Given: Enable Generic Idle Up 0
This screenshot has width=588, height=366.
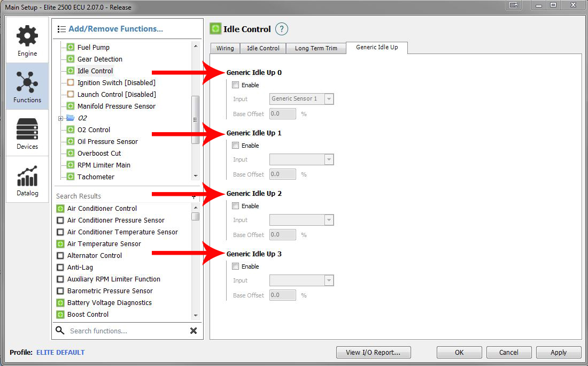Looking at the screenshot, I should point(236,85).
